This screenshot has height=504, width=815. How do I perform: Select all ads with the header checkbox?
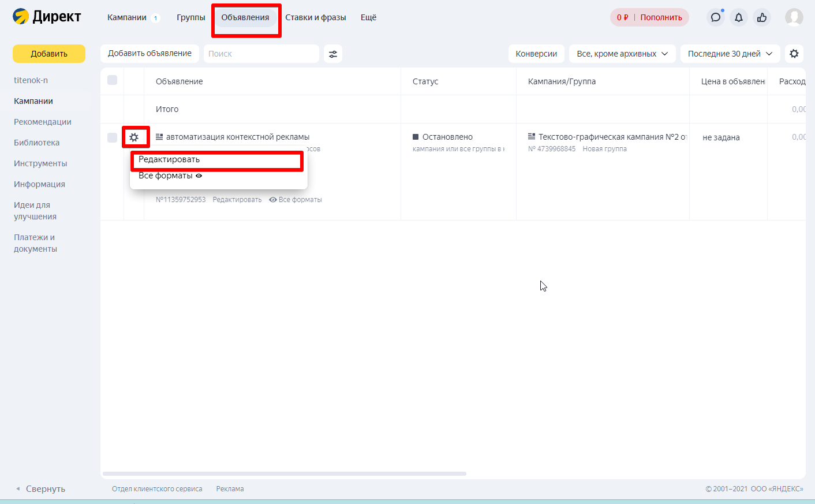(x=112, y=80)
